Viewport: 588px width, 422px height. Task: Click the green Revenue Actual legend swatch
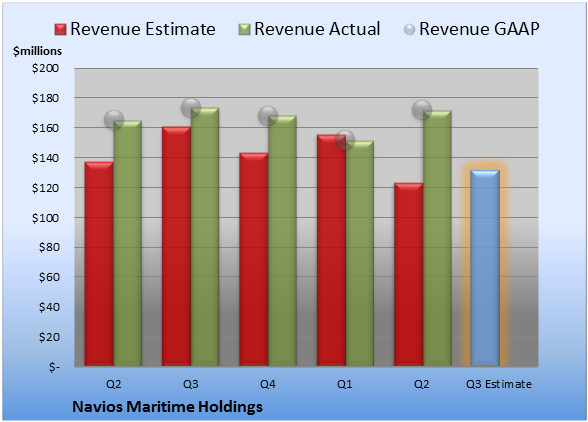click(244, 30)
